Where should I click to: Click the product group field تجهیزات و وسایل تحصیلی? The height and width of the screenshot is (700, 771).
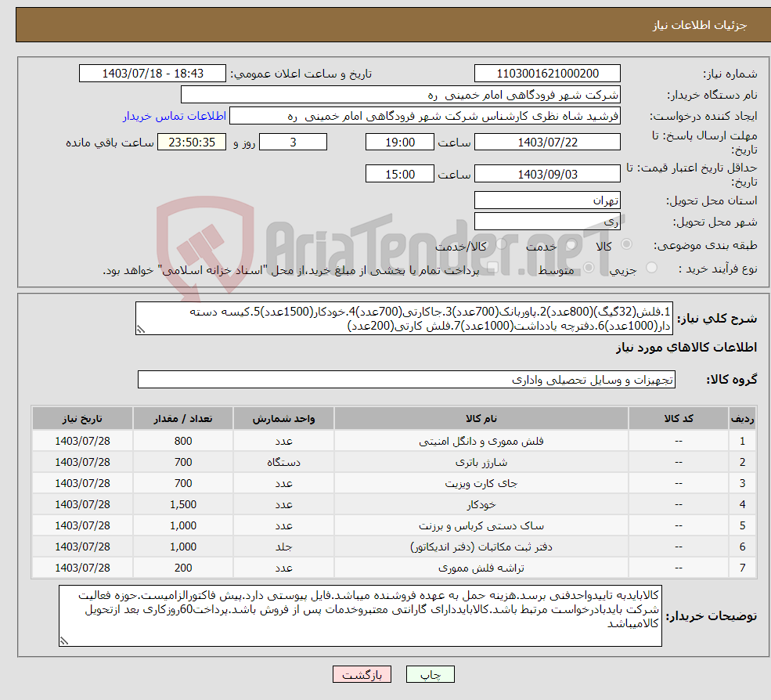click(406, 380)
